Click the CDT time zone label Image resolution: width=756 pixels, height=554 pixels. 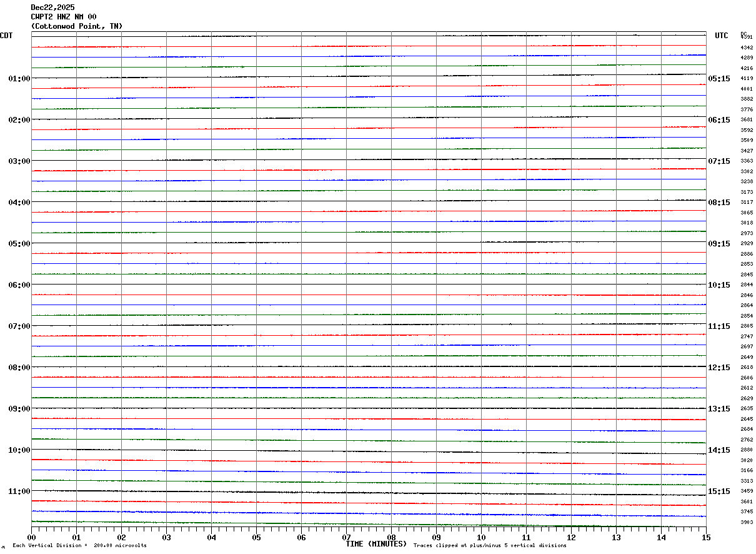tap(6, 36)
